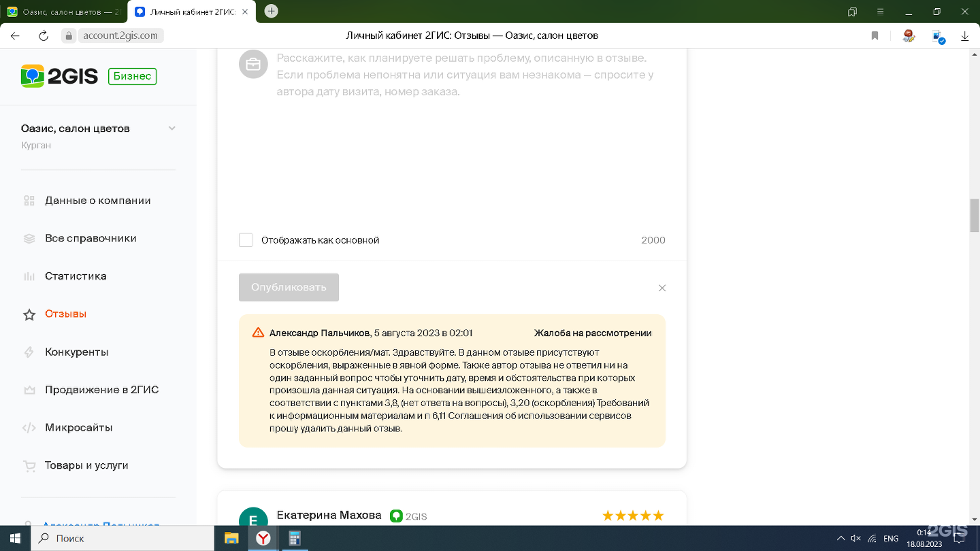Open the browser hamburger menu
The height and width of the screenshot is (551, 980).
tap(880, 12)
